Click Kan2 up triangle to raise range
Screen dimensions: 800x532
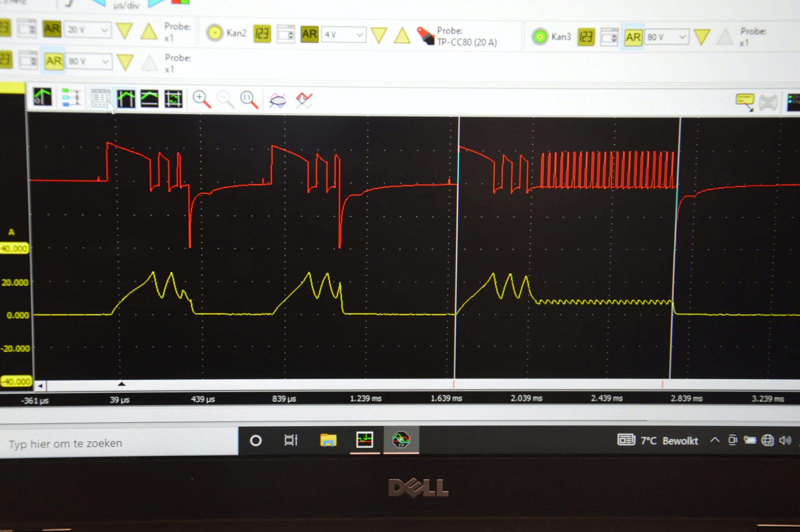402,35
